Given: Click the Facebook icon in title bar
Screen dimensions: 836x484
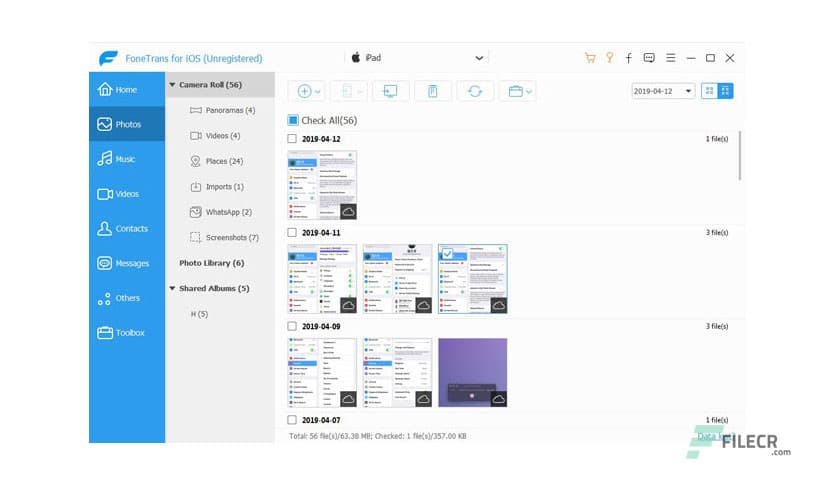Looking at the screenshot, I should (629, 58).
